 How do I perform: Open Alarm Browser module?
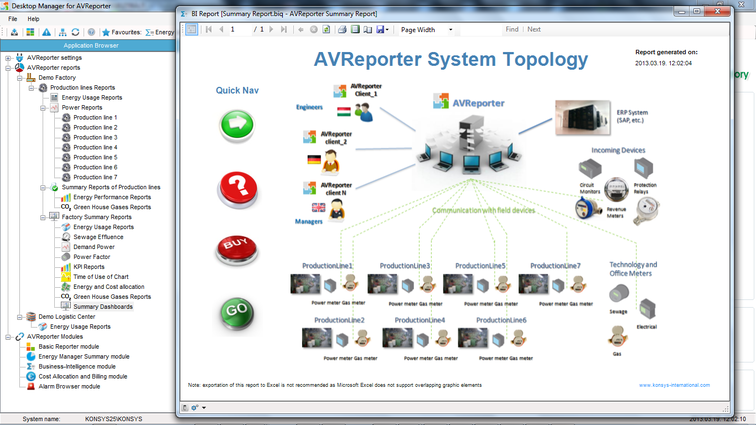coord(69,387)
